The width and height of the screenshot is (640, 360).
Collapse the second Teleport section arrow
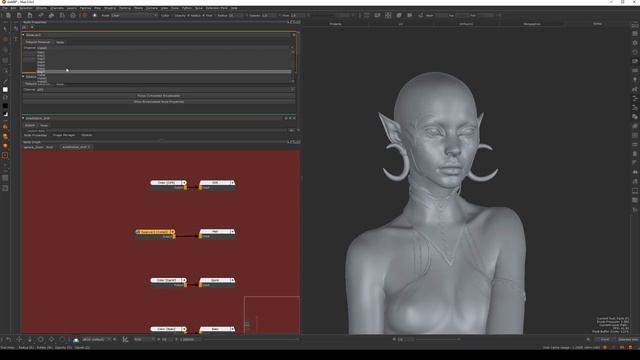pyautogui.click(x=23, y=76)
